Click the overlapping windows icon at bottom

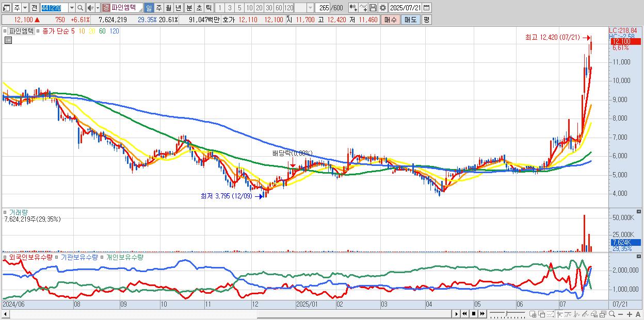[x=542, y=314]
